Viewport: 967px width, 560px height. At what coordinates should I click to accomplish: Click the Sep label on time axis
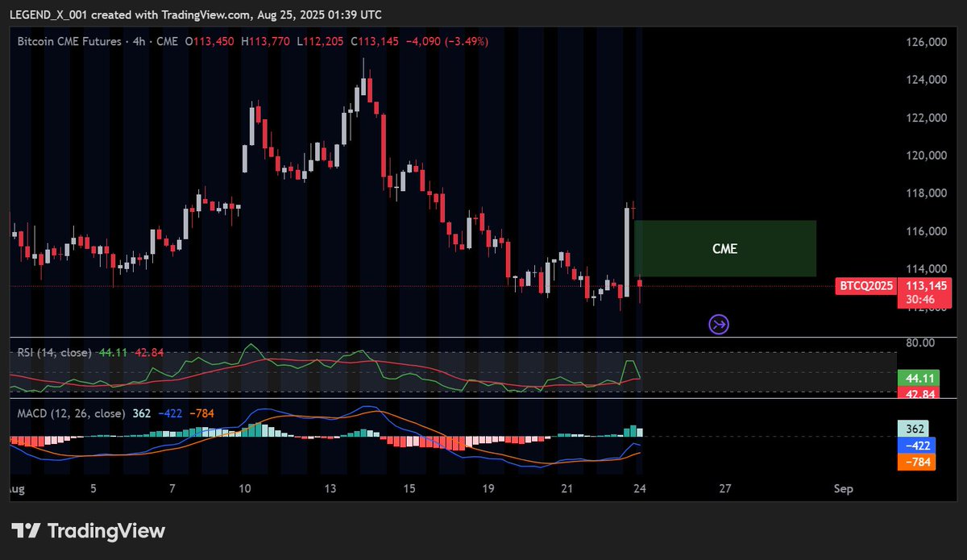tap(843, 488)
